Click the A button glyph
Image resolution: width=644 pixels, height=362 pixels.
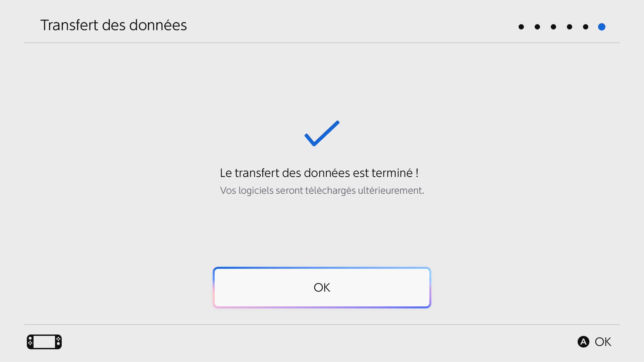click(583, 342)
